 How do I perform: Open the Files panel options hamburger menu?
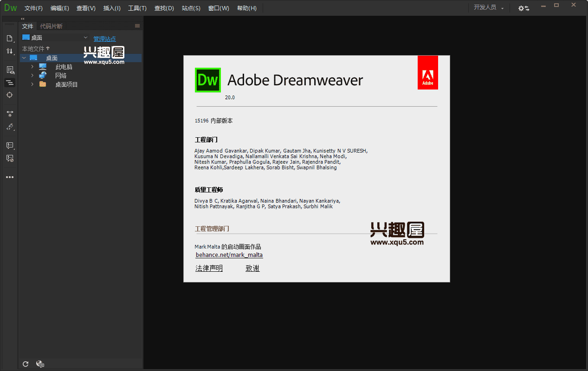click(137, 26)
